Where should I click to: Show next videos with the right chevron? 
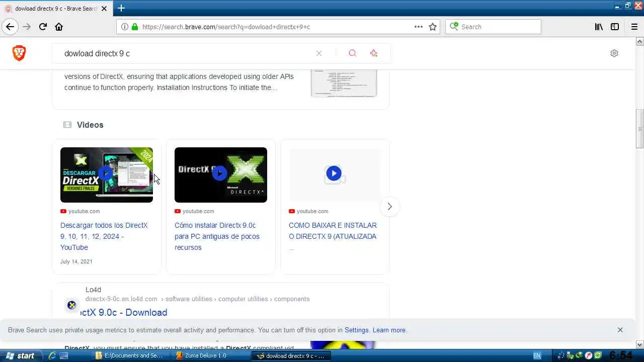(x=389, y=207)
